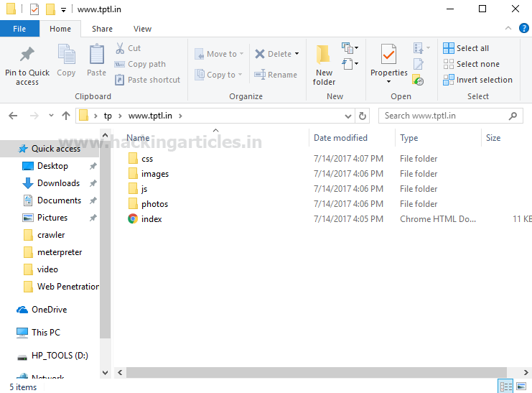Switch to large icons view in status bar
The width and height of the screenshot is (532, 393).
pos(521,387)
